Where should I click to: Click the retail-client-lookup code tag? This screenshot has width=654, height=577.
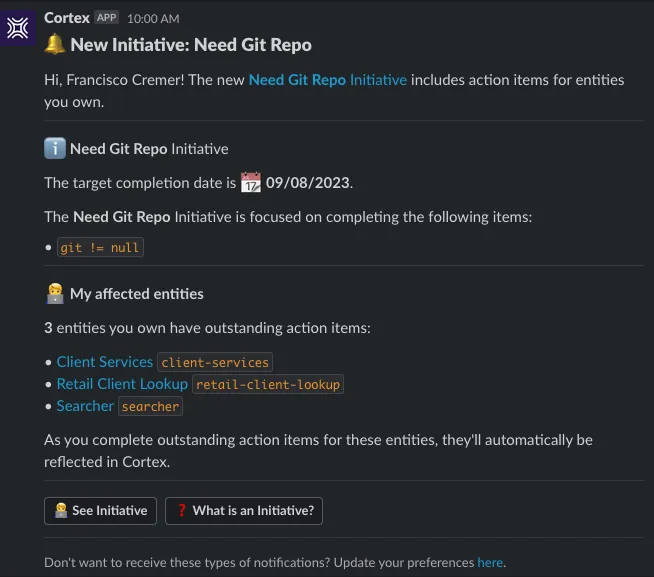[268, 385]
